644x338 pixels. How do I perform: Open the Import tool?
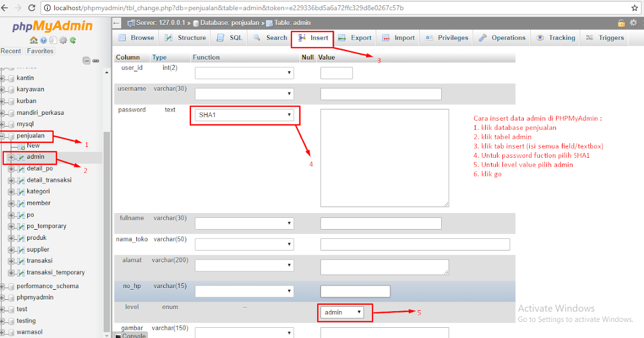(x=398, y=38)
